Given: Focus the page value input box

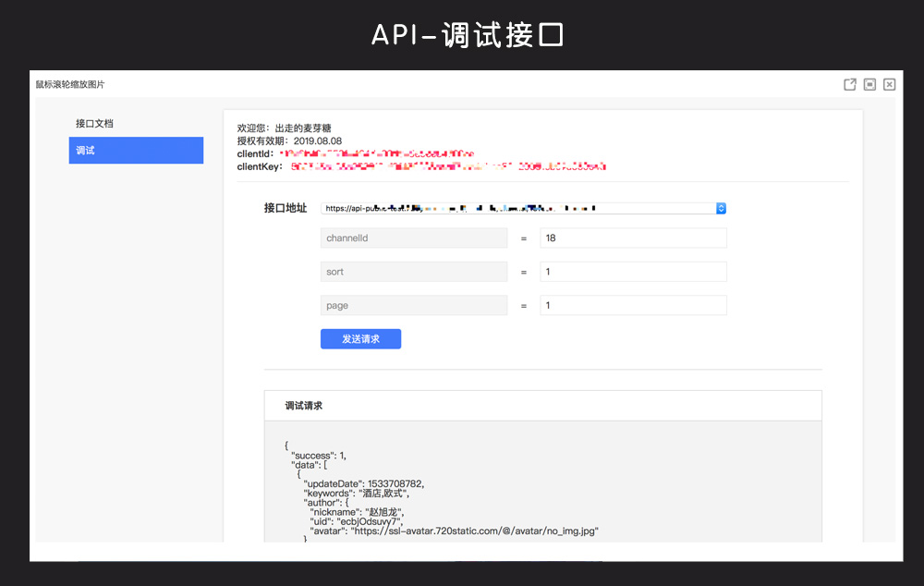Looking at the screenshot, I should click(633, 305).
